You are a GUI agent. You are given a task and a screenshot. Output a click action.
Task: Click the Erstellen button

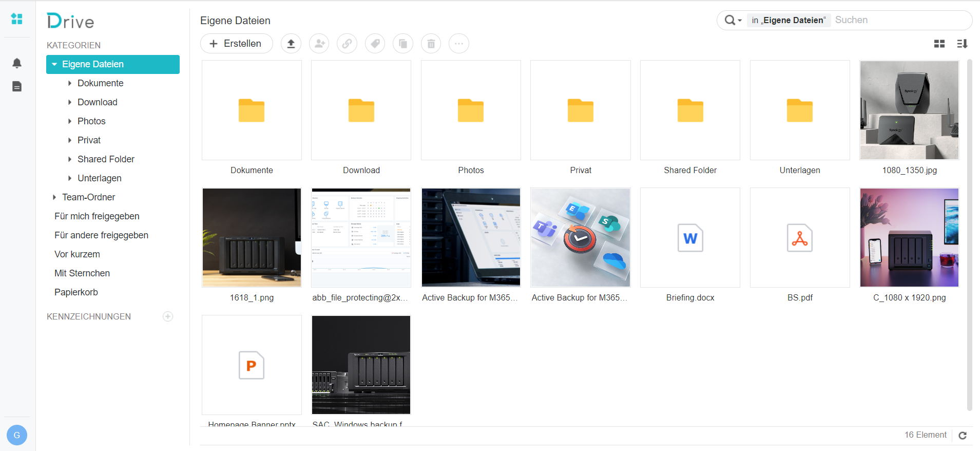[x=236, y=44]
